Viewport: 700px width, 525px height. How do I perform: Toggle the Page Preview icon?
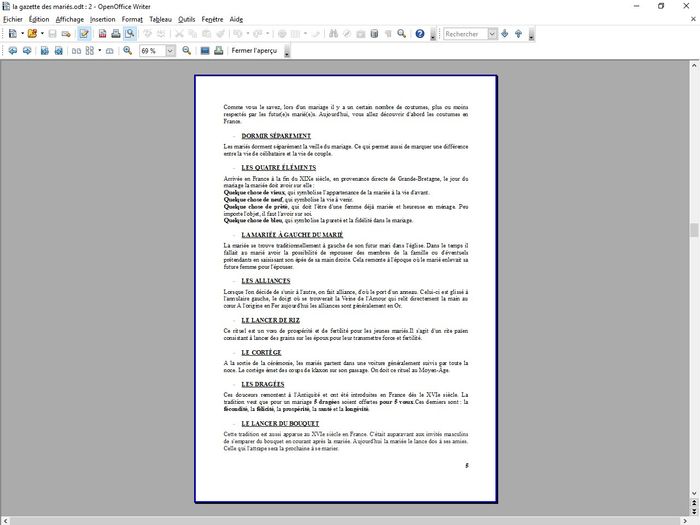(130, 33)
